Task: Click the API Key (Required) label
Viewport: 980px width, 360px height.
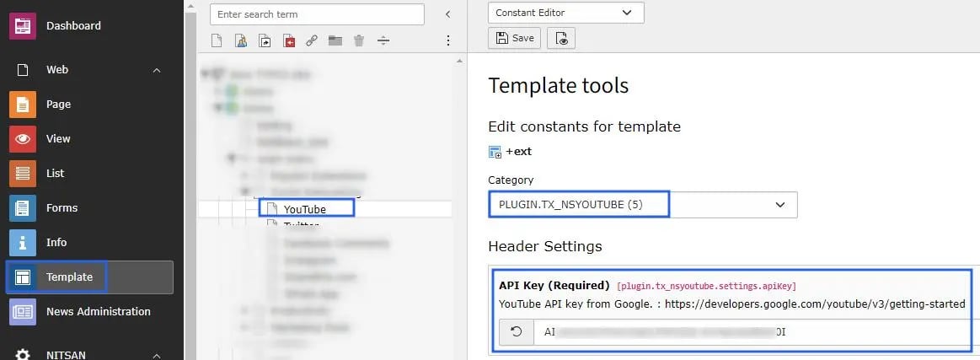Action: (554, 286)
